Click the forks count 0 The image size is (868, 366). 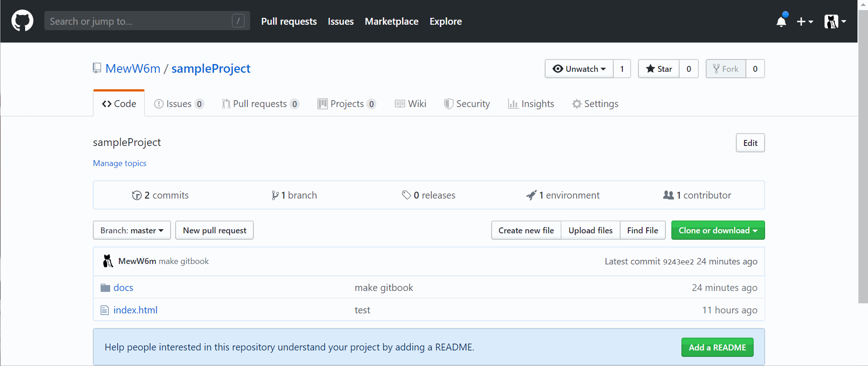coord(755,69)
